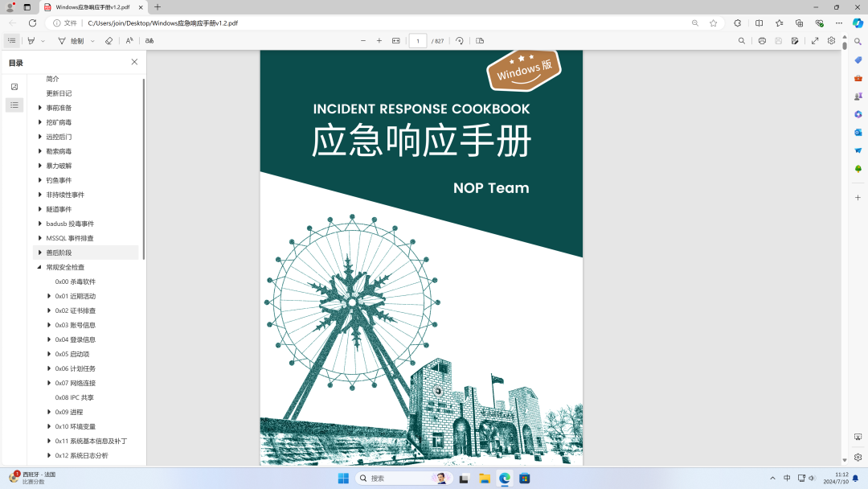Screen dimensions: 868x489
Task: Jump to 简介 via the outline link
Action: (x=53, y=78)
